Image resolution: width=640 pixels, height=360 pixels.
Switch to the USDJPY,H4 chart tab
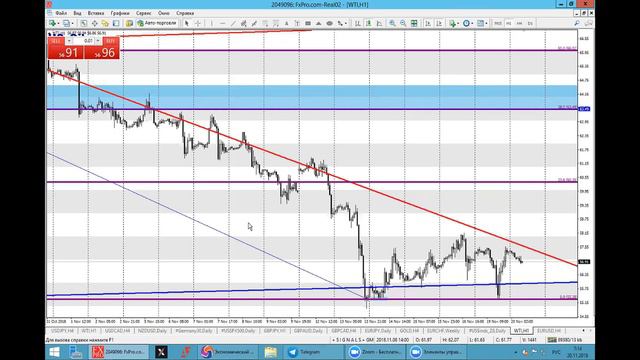click(x=63, y=331)
